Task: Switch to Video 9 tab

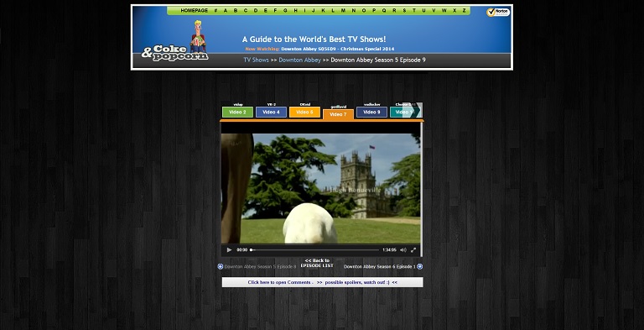Action: click(371, 112)
